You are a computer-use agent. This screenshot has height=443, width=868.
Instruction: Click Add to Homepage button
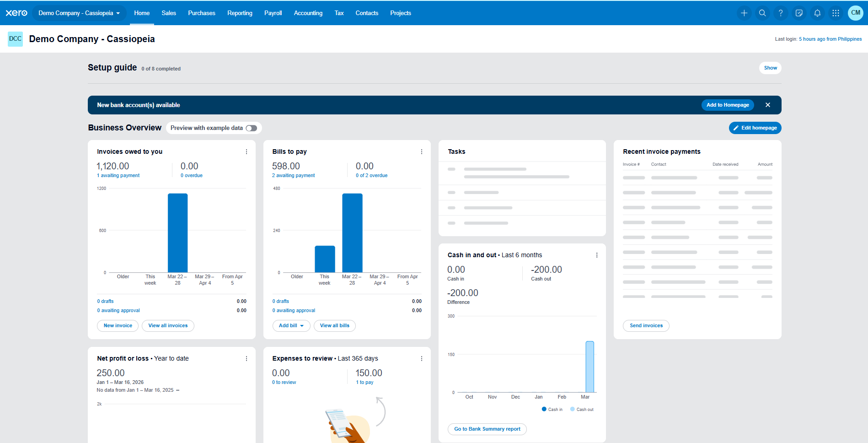click(x=728, y=105)
